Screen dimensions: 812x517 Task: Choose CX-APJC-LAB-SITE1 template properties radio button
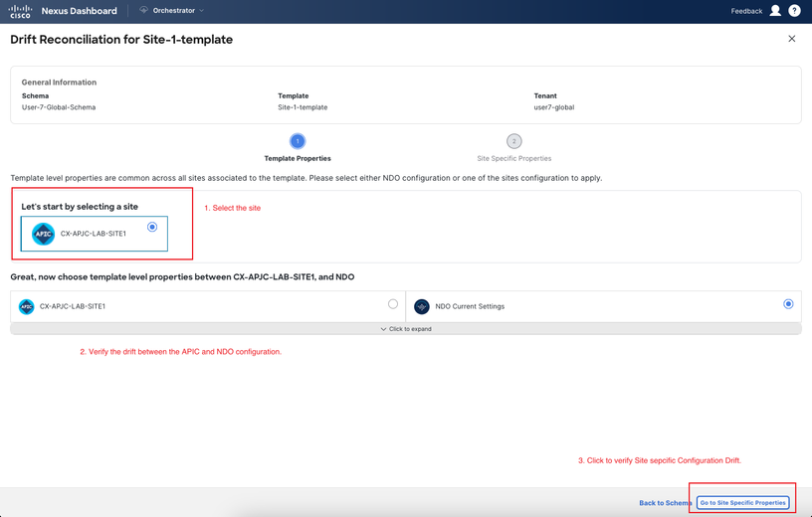[393, 304]
